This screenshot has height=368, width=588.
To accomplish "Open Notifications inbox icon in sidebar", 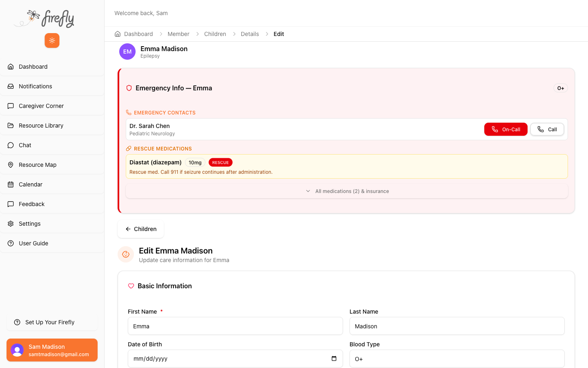I will click(11, 86).
